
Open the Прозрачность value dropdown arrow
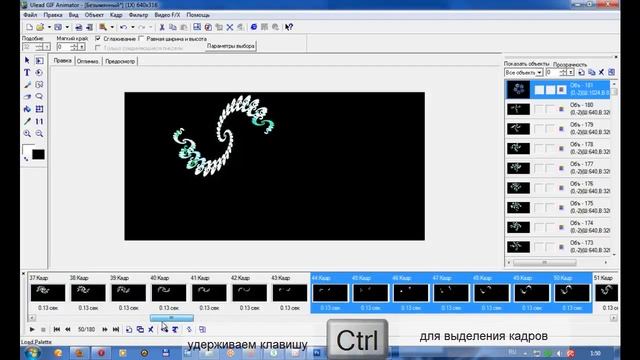point(571,73)
